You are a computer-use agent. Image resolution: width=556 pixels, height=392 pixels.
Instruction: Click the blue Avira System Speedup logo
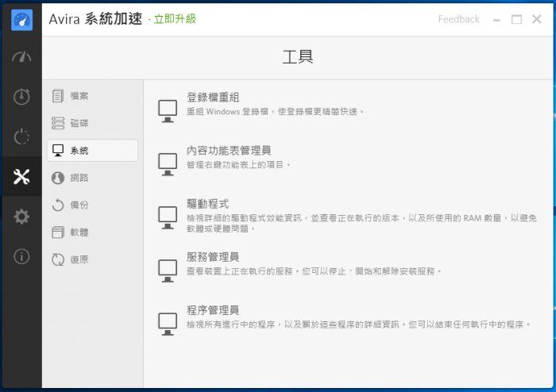pyautogui.click(x=21, y=20)
